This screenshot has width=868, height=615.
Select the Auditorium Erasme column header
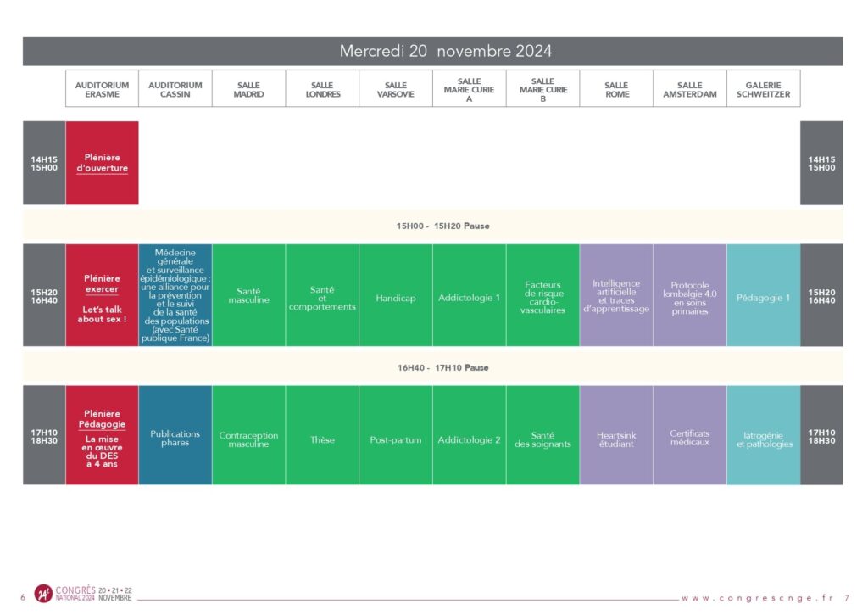point(103,88)
